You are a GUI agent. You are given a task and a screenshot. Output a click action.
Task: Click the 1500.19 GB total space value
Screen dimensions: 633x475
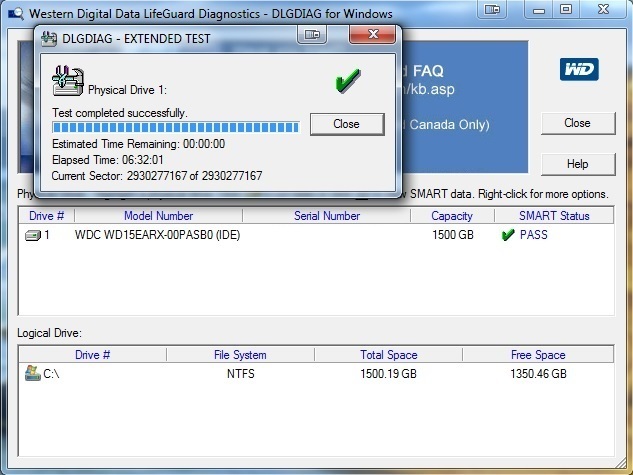click(x=388, y=374)
